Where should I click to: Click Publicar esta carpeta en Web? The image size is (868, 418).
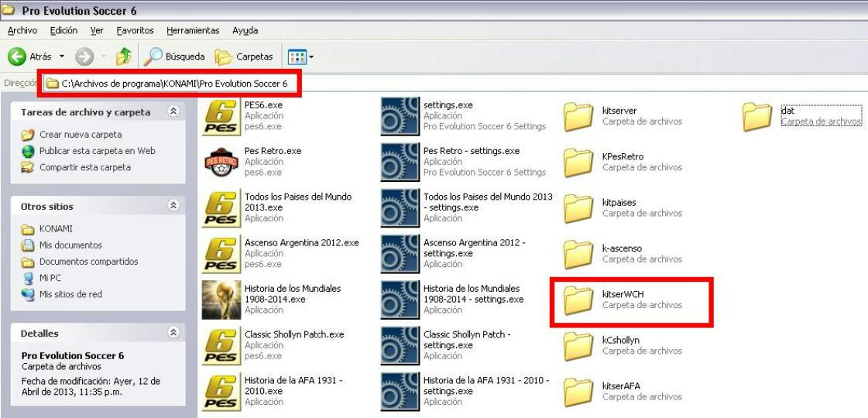[x=97, y=151]
